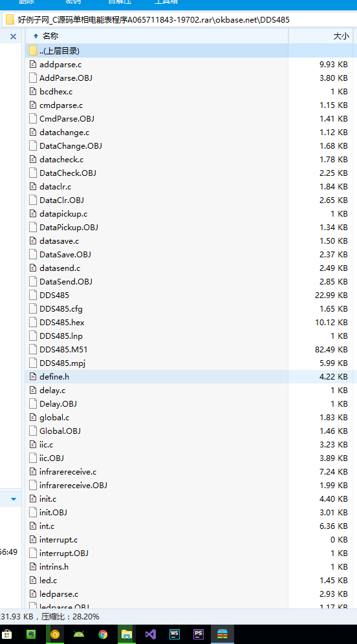Close the left side panel with X
This screenshot has width=357, height=644.
point(13,37)
